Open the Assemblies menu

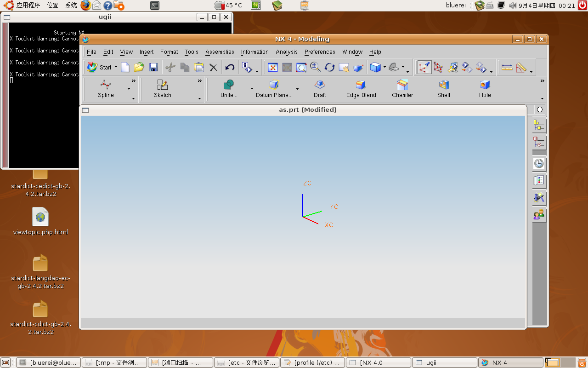point(220,52)
